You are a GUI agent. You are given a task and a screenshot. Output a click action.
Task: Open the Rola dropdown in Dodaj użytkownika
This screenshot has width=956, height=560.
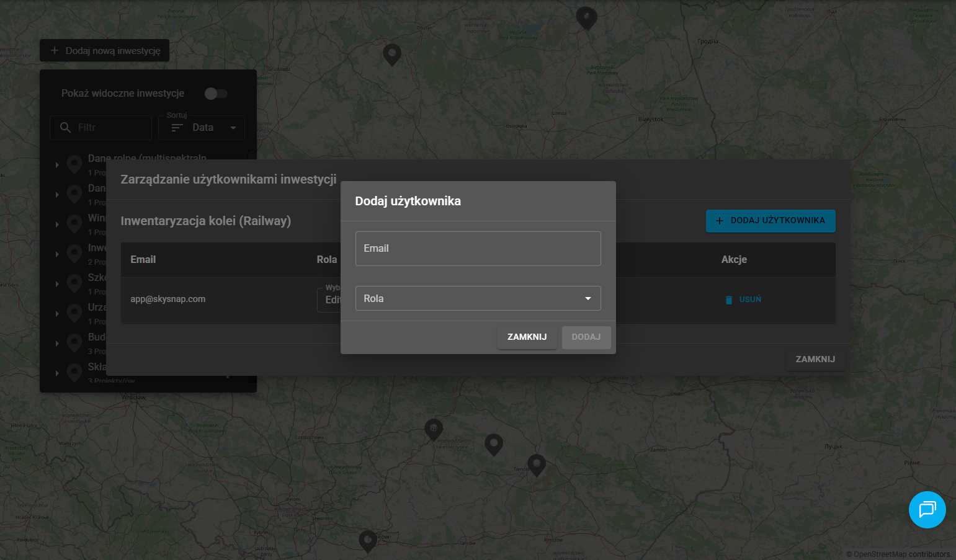pyautogui.click(x=478, y=298)
